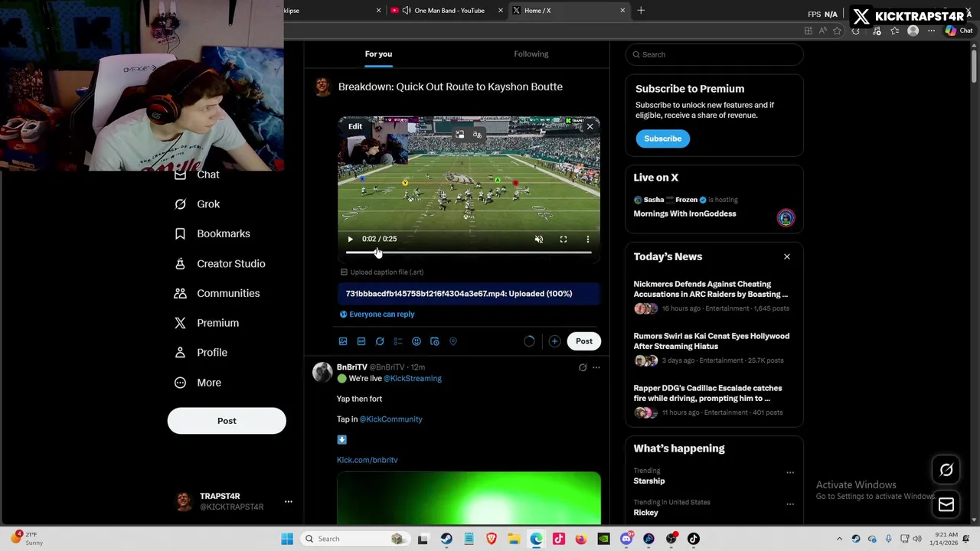Open Starship trending topic
Screen dimensions: 980x551
(649, 481)
